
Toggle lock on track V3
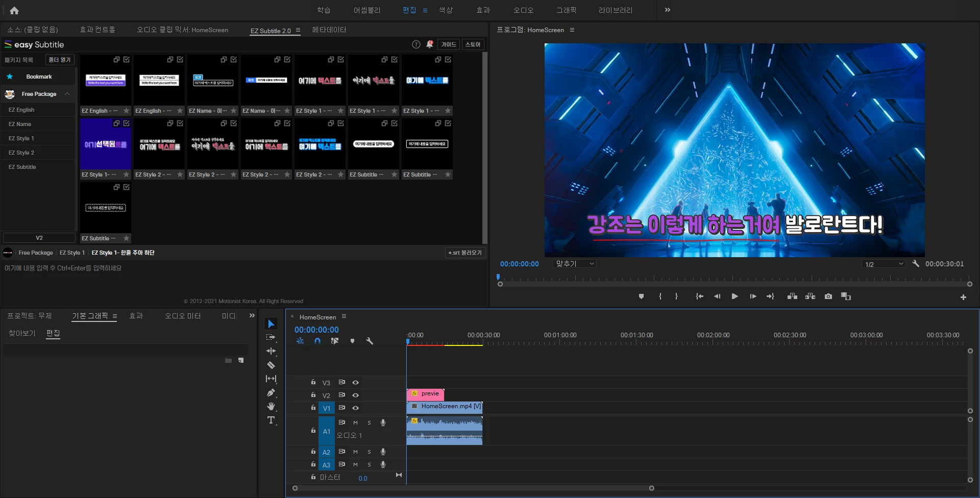coord(313,382)
